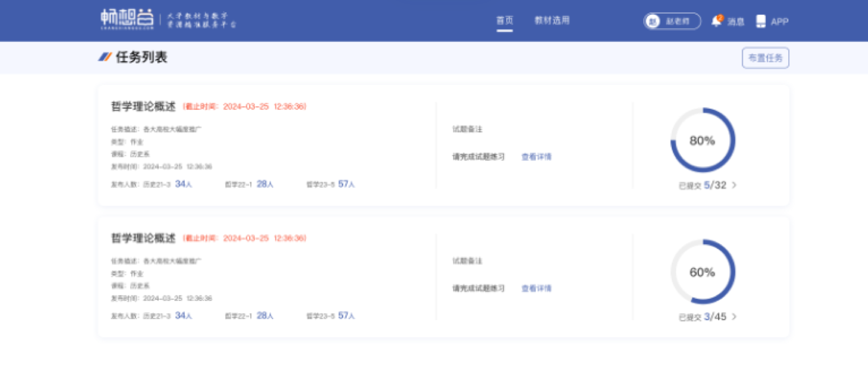This screenshot has width=868, height=368.
Task: Expand submissions arrow next to 5/32
Action: (x=734, y=185)
